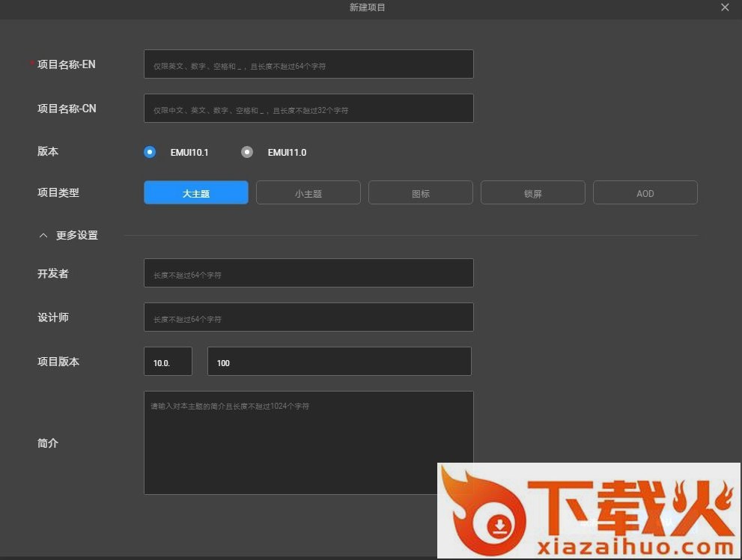Screen dimensions: 742x560
Task: Click the 更多设置 section label text
Action: pyautogui.click(x=77, y=235)
